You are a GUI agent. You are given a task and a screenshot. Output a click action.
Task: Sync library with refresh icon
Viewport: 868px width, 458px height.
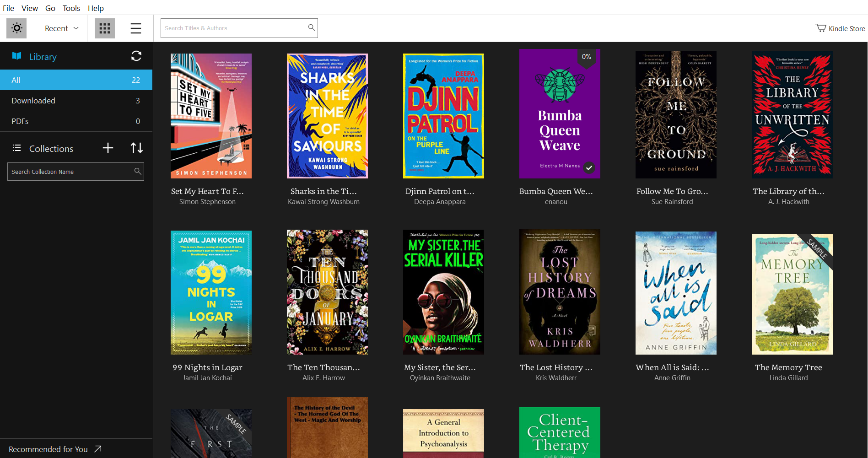click(x=136, y=56)
